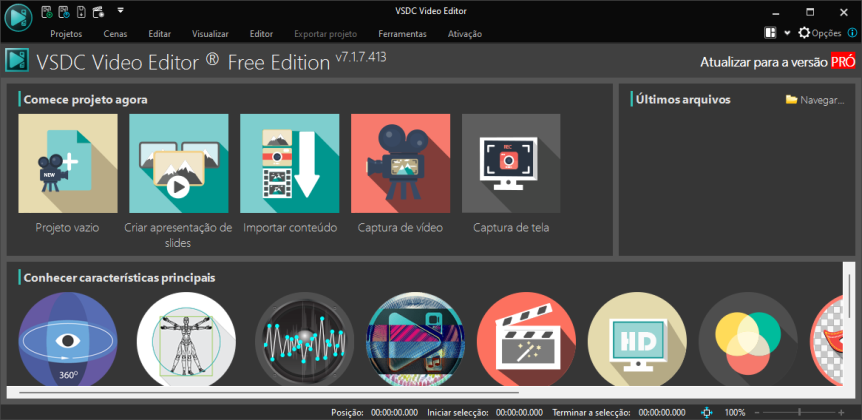Click the fit-to-screen icon in status bar

coord(708,412)
